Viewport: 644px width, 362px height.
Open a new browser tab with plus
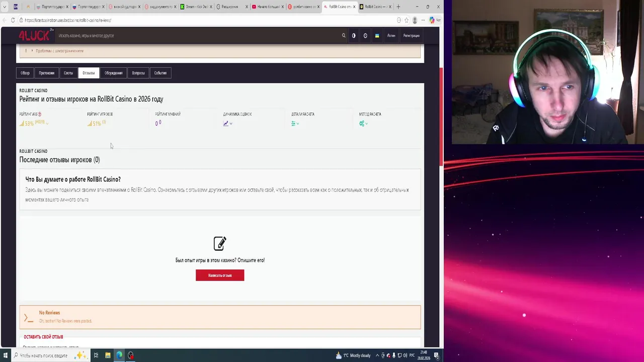pyautogui.click(x=398, y=7)
